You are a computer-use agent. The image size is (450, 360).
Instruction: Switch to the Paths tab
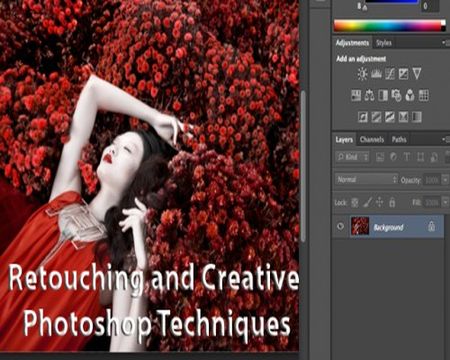coord(399,140)
